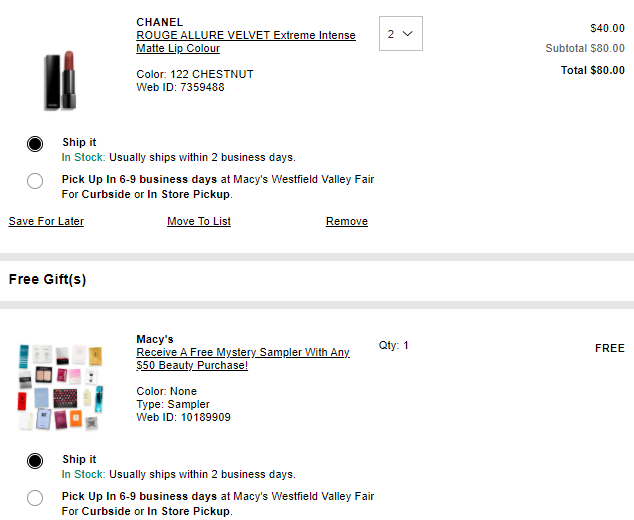This screenshot has width=634, height=520.
Task: Choose store pickup for the Chanel lipstick
Action: 35,181
